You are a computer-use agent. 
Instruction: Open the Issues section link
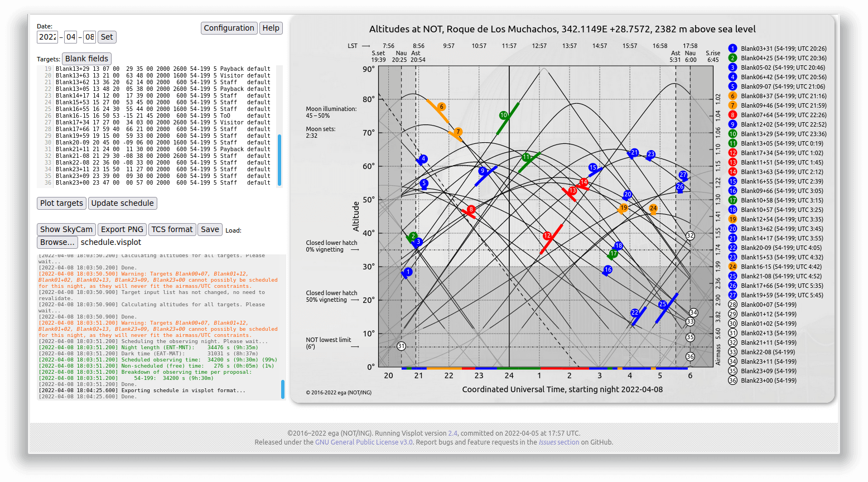point(559,442)
